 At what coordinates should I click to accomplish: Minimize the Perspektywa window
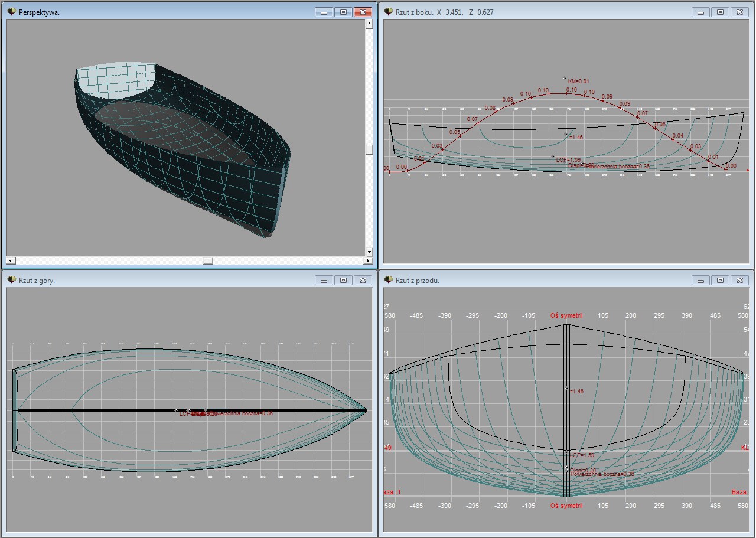click(x=324, y=12)
